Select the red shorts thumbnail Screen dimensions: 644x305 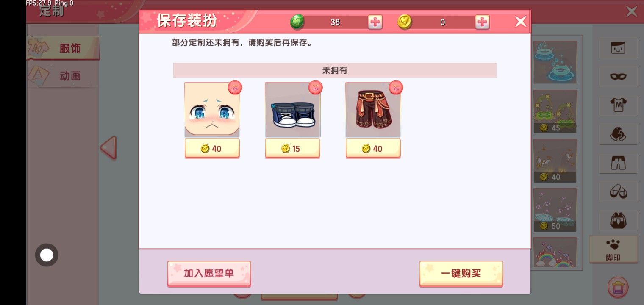coord(373,110)
